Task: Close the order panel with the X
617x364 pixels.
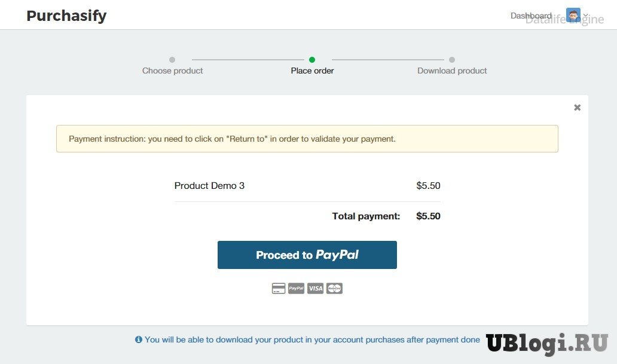Action: pyautogui.click(x=577, y=108)
